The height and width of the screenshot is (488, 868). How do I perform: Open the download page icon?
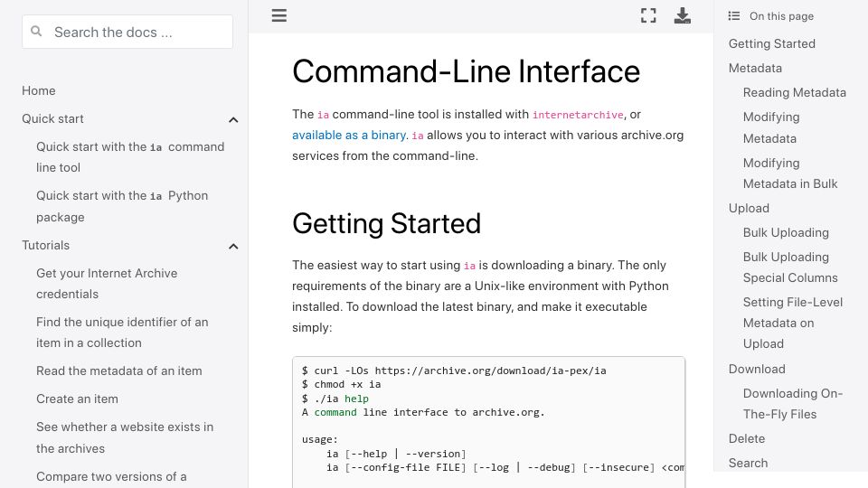click(x=682, y=15)
